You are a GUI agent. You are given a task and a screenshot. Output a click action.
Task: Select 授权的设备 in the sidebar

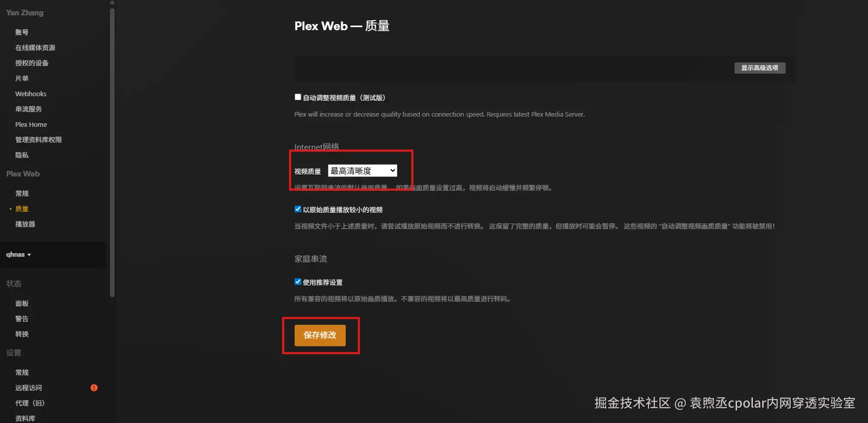tap(32, 63)
